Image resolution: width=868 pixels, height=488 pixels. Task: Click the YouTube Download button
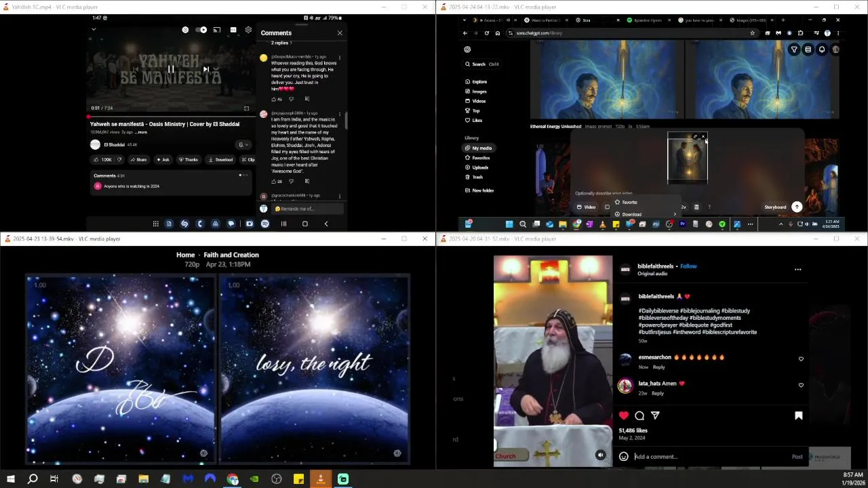pyautogui.click(x=221, y=160)
